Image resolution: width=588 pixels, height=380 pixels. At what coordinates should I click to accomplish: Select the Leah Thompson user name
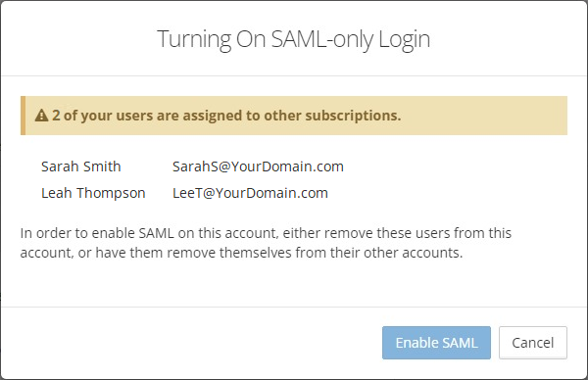click(93, 193)
